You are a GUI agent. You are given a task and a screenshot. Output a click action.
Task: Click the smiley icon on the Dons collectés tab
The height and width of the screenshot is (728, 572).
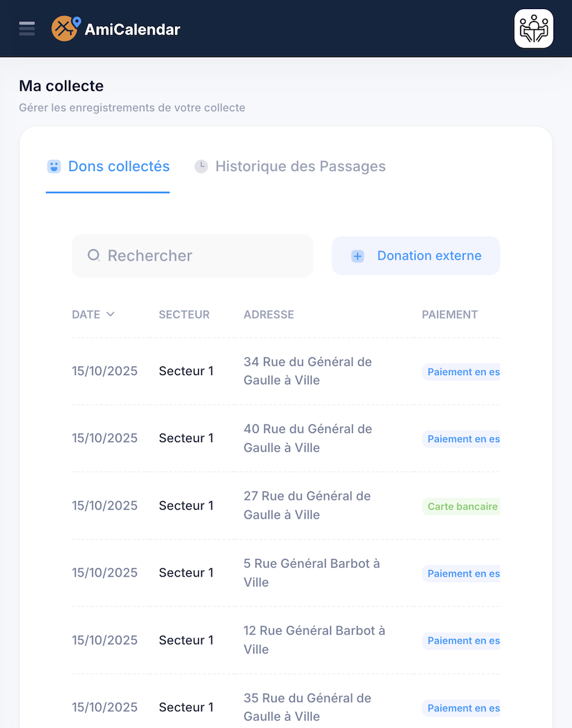(53, 166)
